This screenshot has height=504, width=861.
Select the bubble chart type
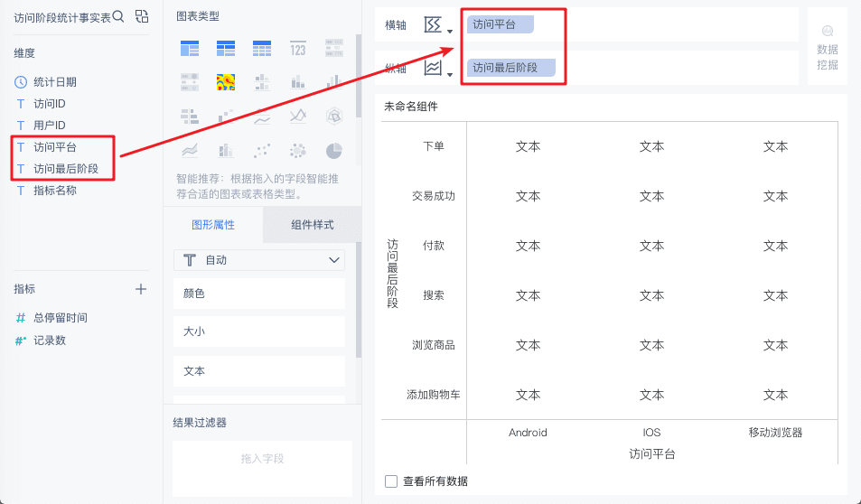pyautogui.click(x=297, y=151)
